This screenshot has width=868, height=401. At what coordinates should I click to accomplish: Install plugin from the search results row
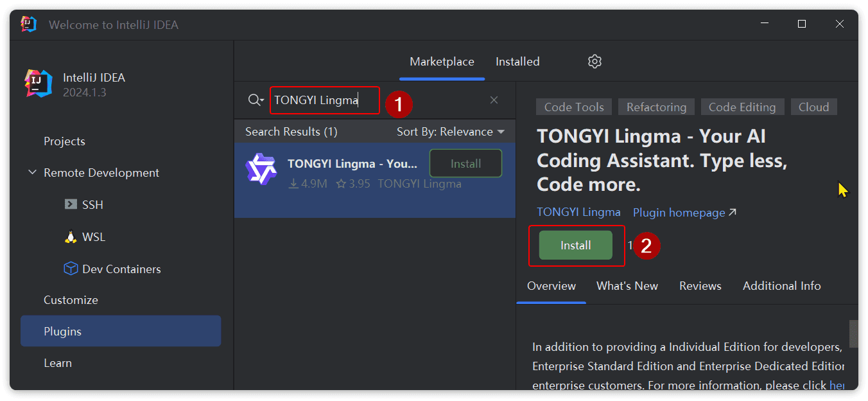point(465,163)
